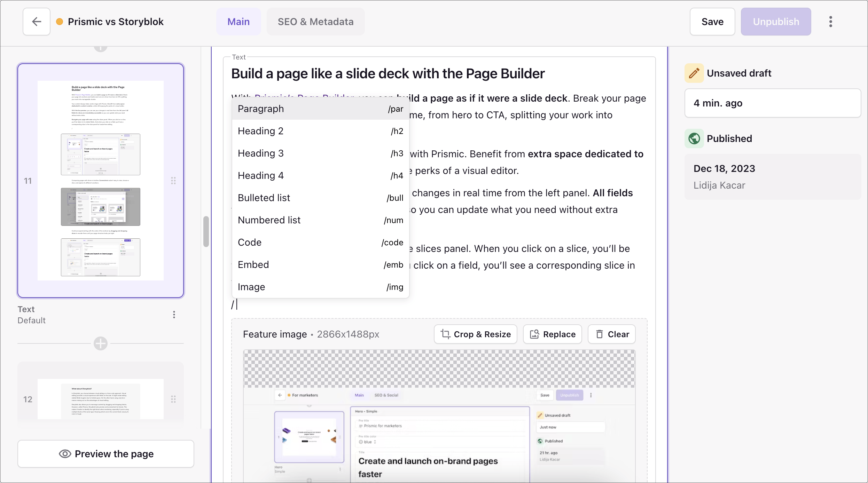The image size is (868, 483).
Task: Grab the drag handle of slice 12
Action: pos(173,399)
